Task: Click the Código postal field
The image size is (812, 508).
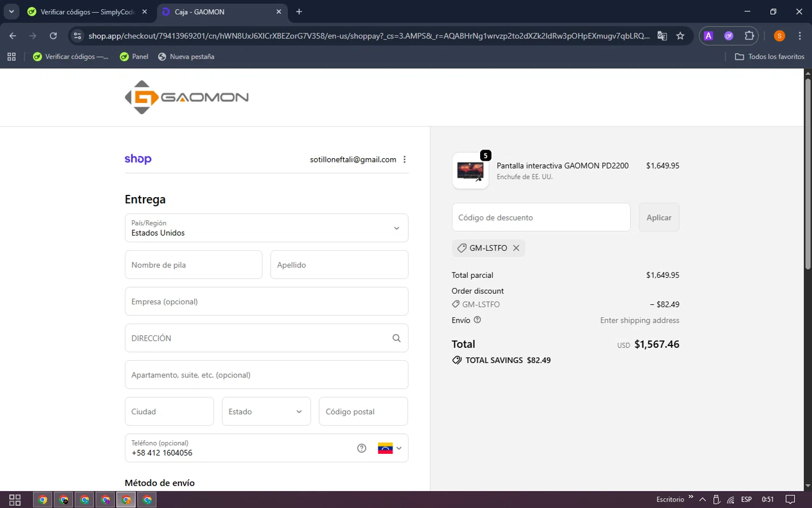Action: click(363, 412)
